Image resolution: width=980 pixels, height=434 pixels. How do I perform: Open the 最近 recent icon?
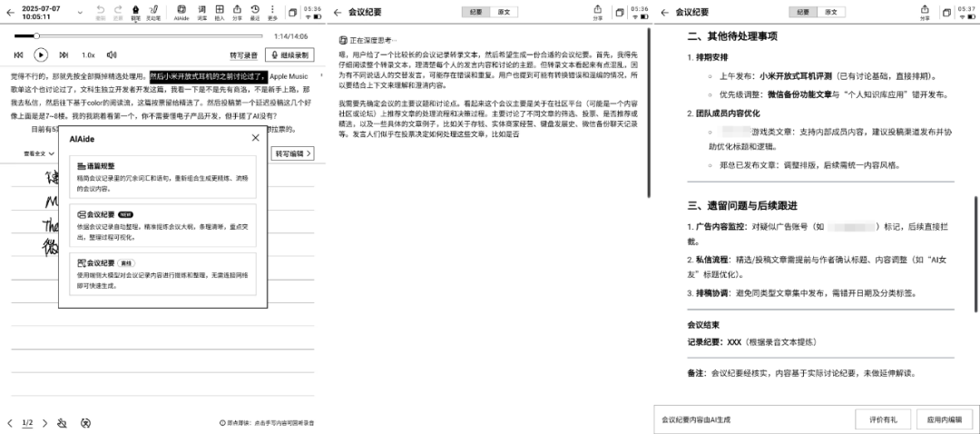click(x=255, y=12)
